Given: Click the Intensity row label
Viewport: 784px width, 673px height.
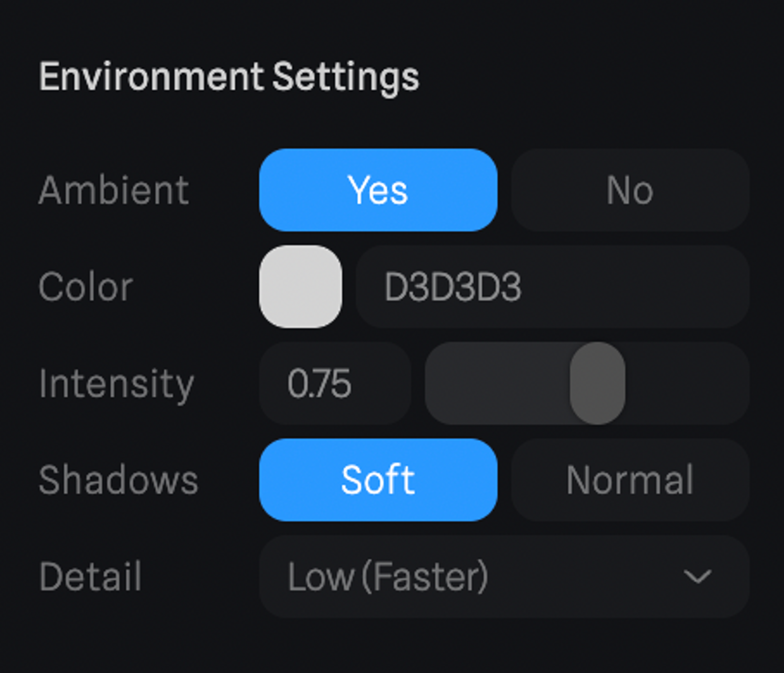Looking at the screenshot, I should click(116, 384).
